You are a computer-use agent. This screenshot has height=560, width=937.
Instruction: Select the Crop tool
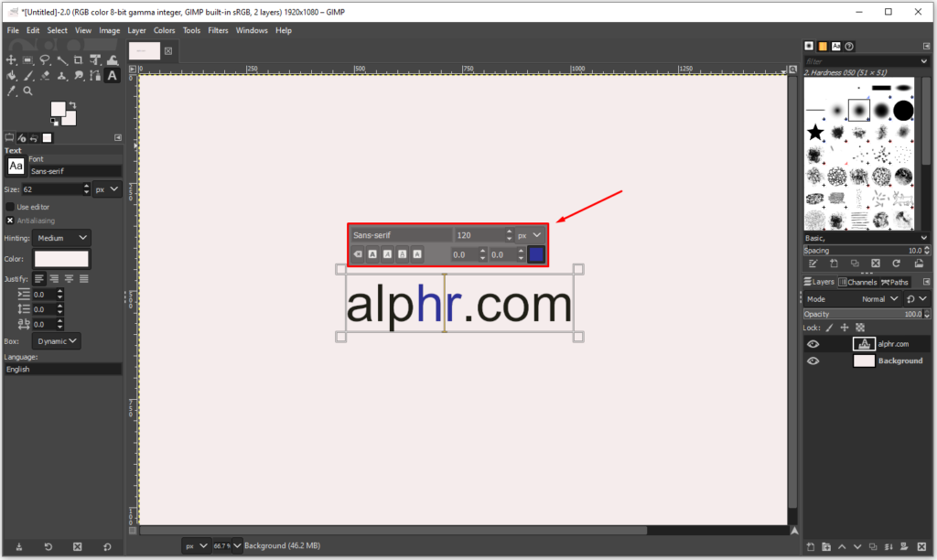[x=79, y=60]
